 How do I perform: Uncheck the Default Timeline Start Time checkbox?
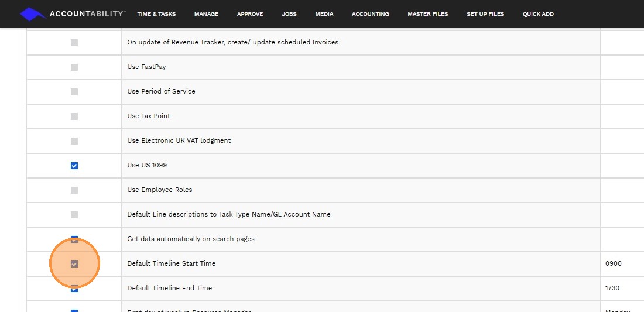pyautogui.click(x=74, y=264)
